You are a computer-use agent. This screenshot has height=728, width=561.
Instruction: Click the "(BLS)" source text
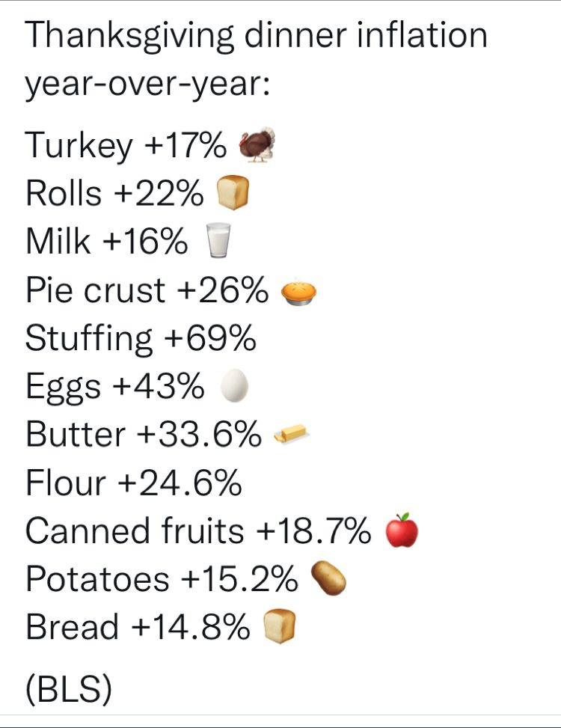pos(69,689)
